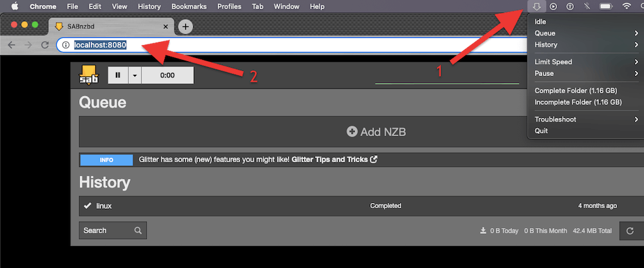Image resolution: width=644 pixels, height=268 pixels.
Task: Open a new Chrome tab with plus
Action: 185,26
